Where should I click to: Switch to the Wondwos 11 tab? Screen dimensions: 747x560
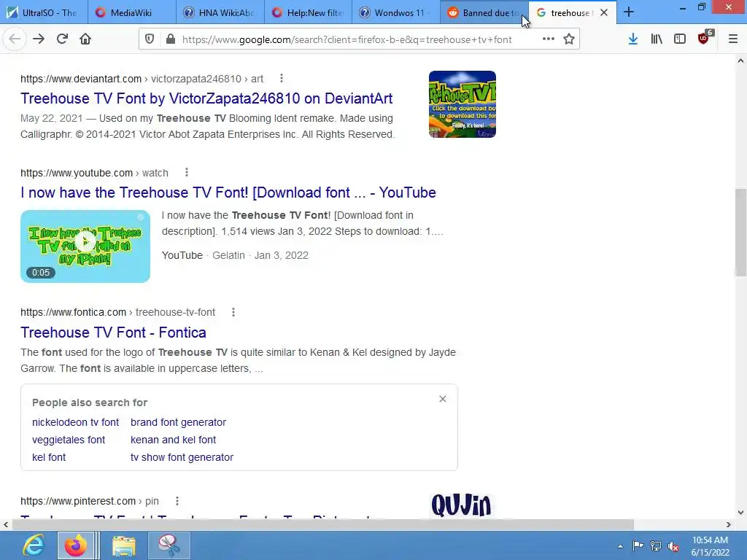(396, 12)
